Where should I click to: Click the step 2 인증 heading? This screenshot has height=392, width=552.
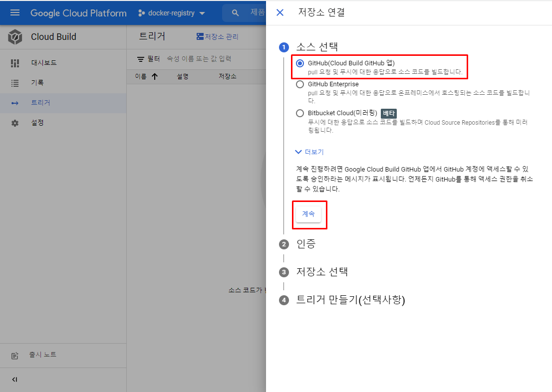coord(306,244)
